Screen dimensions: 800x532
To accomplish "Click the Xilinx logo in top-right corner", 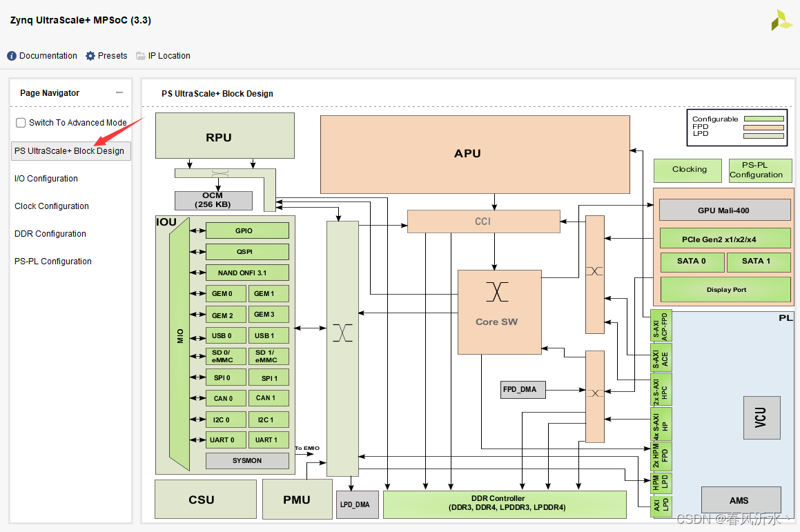I will click(x=781, y=20).
